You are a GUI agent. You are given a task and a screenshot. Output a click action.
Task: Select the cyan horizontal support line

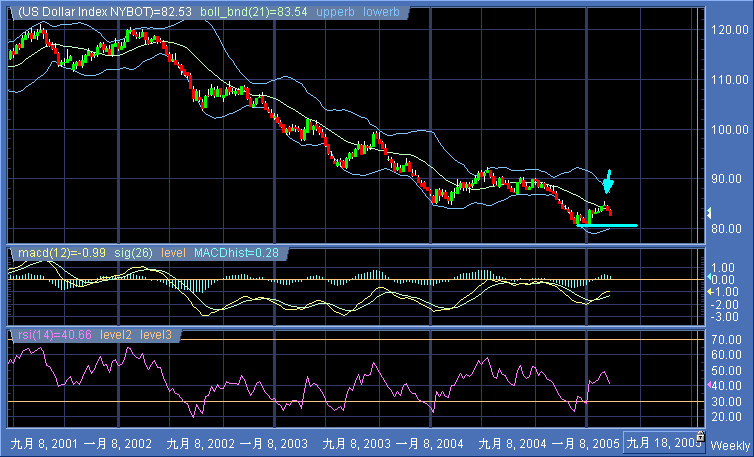[607, 226]
